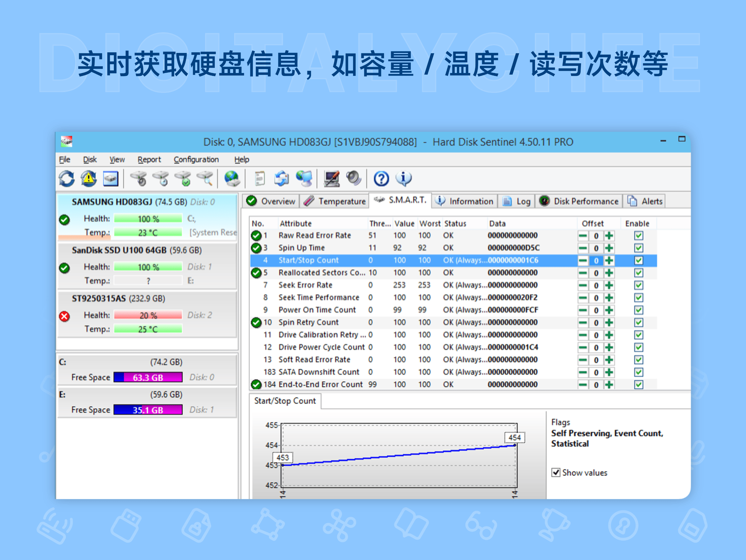
Task: Click the warning alert icon on the toolbar
Action: 88,179
